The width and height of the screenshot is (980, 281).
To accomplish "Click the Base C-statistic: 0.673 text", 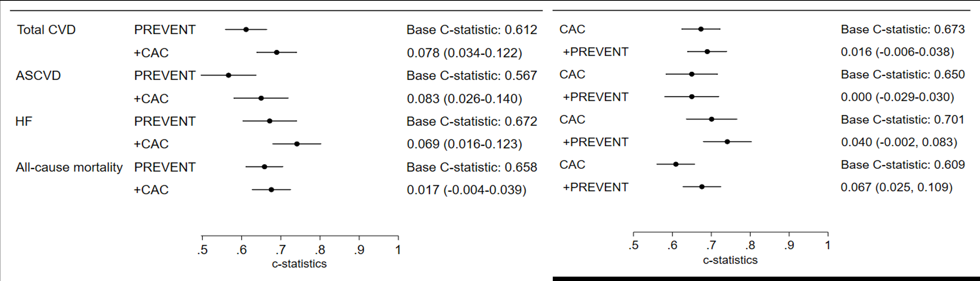I will [902, 29].
